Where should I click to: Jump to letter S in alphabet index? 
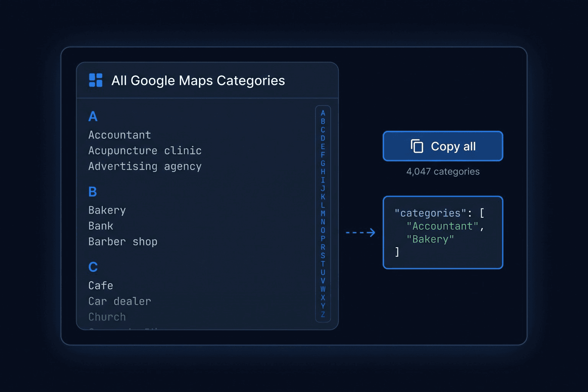pyautogui.click(x=323, y=256)
